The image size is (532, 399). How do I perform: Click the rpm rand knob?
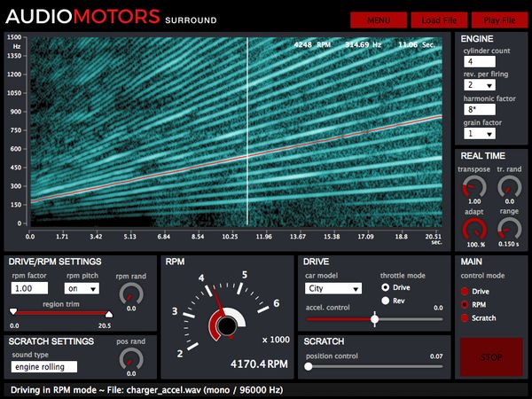pyautogui.click(x=131, y=292)
